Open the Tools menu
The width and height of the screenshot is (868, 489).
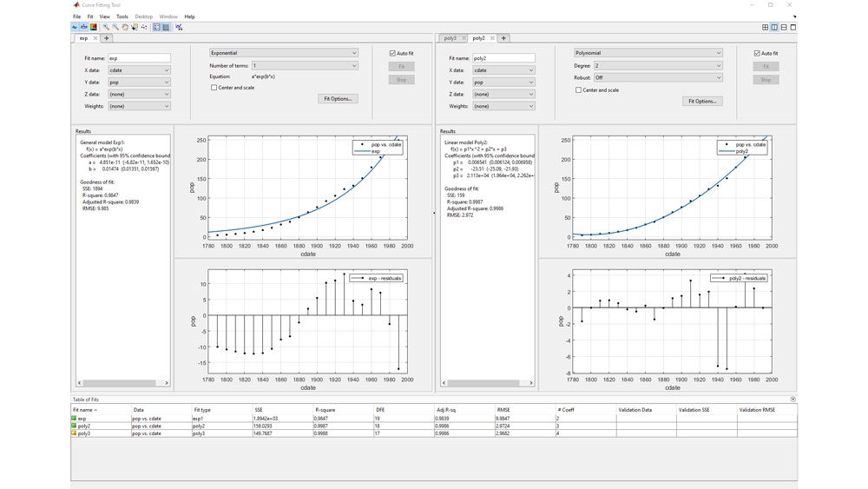point(122,17)
